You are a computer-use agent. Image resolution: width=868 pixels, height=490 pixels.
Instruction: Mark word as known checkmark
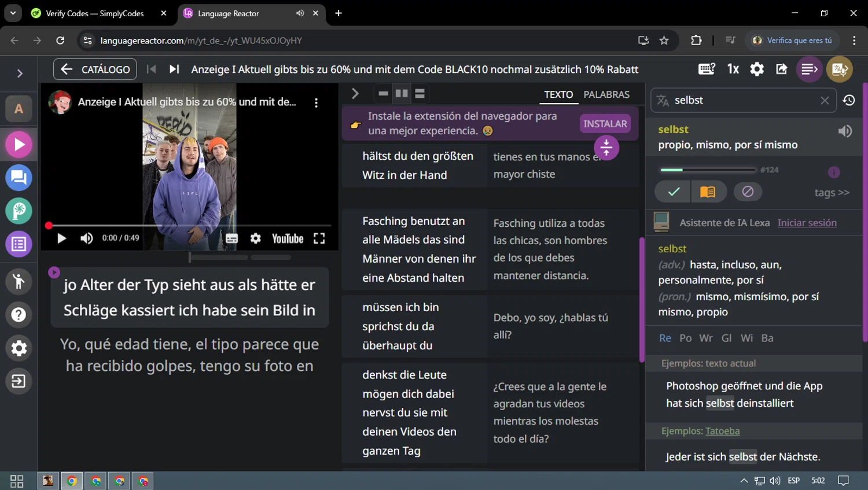[674, 191]
